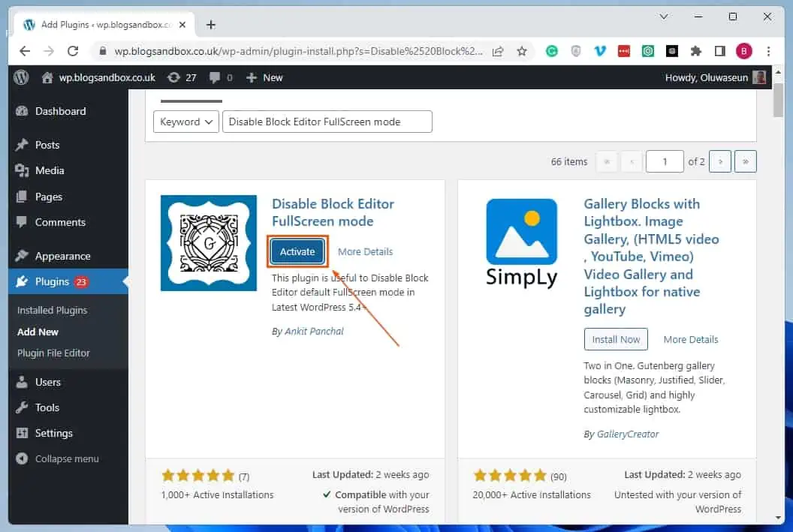793x532 pixels.
Task: Open the Tools menu
Action: (x=47, y=407)
